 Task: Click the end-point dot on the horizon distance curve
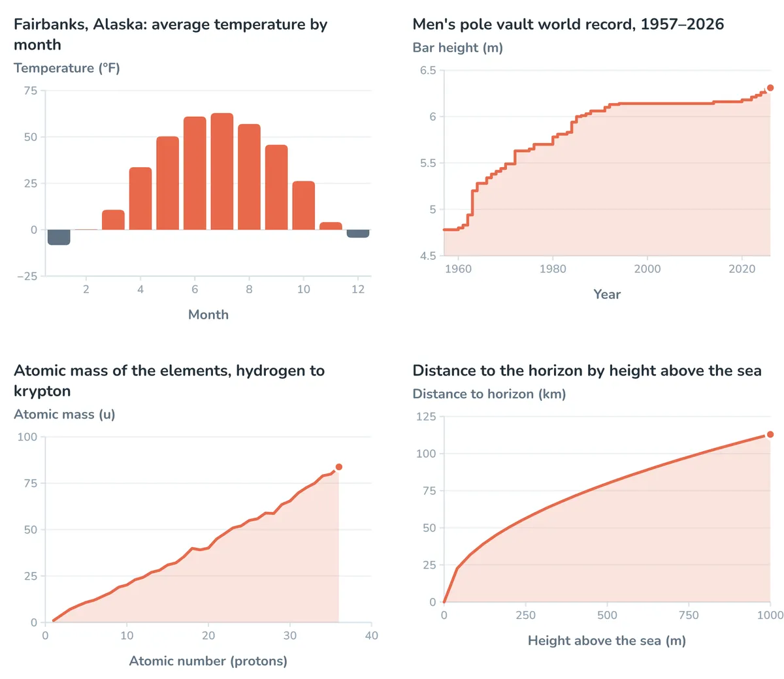pyautogui.click(x=770, y=435)
